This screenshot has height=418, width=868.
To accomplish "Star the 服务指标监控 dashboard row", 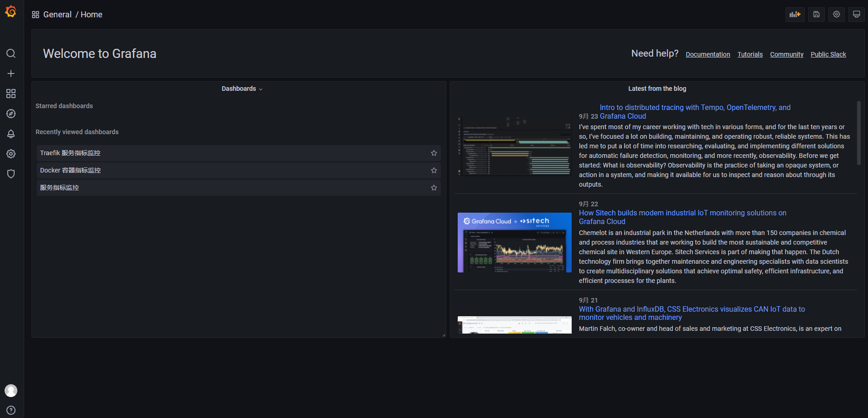I will [434, 188].
